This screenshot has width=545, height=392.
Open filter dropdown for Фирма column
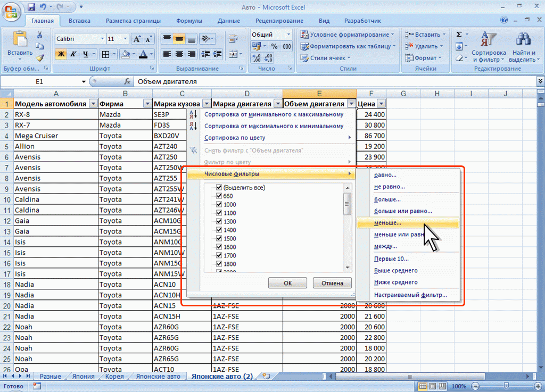click(x=148, y=104)
